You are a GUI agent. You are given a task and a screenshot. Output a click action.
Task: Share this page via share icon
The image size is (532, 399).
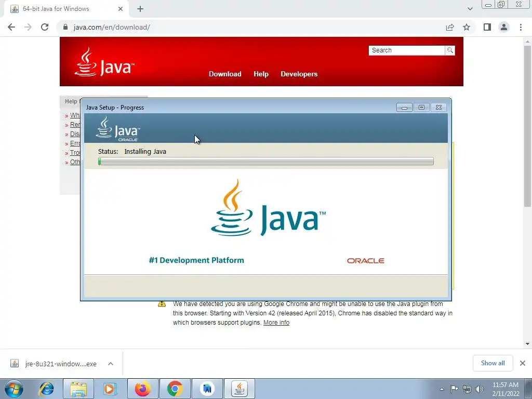click(x=450, y=27)
